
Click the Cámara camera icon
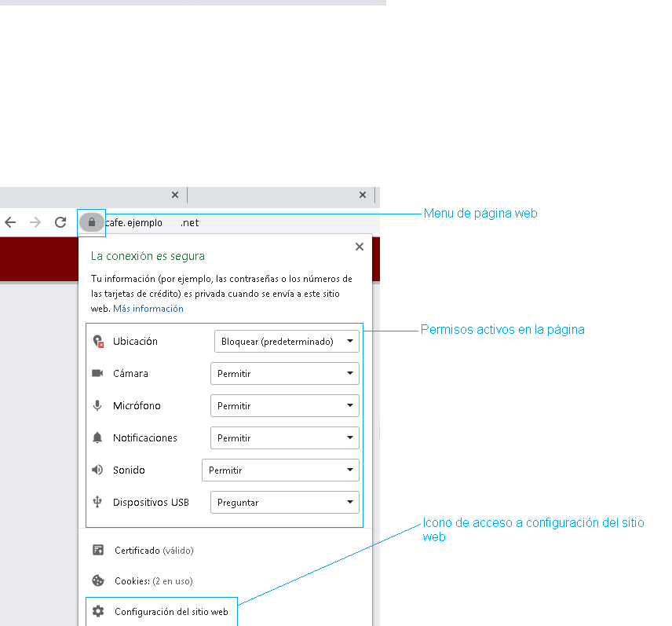tap(97, 373)
